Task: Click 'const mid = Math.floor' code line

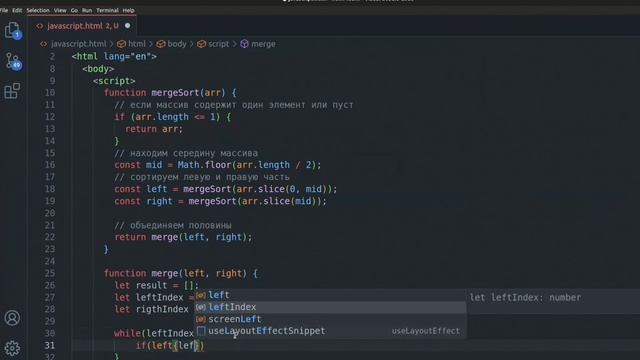Action: point(218,165)
